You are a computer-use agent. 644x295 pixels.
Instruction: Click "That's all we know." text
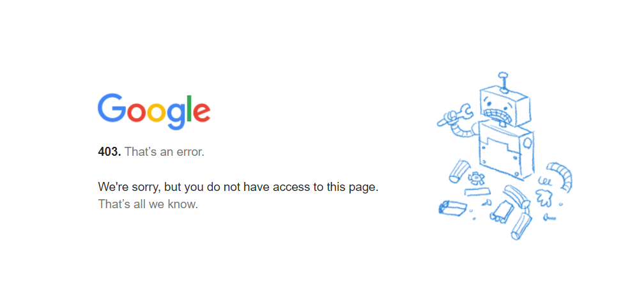click(x=148, y=204)
